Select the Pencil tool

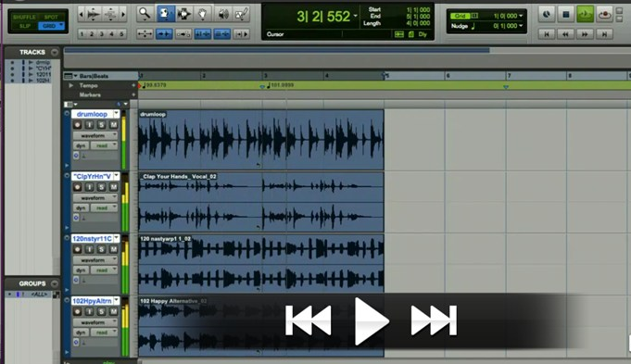tap(242, 14)
